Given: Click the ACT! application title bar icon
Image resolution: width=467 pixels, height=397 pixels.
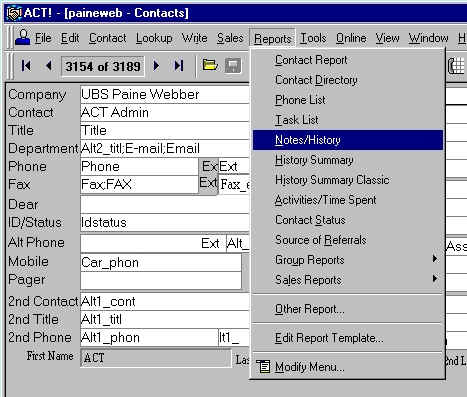Looking at the screenshot, I should [x=13, y=13].
